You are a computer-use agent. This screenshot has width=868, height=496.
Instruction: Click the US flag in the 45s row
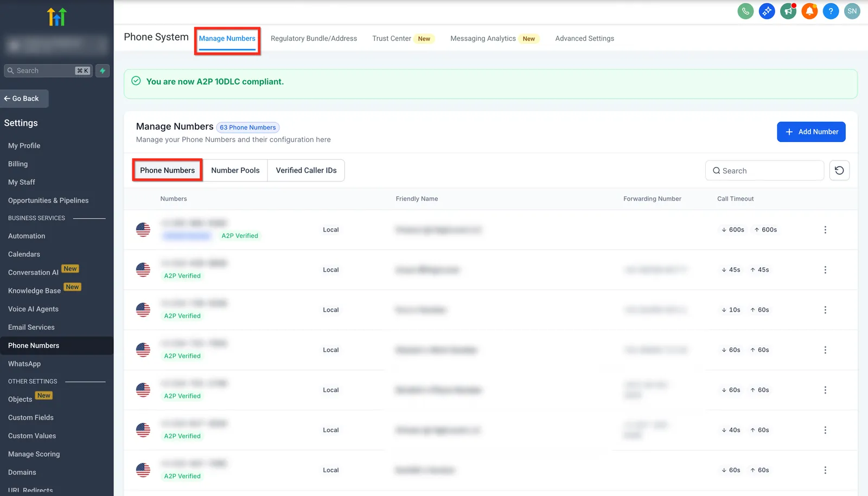pos(143,270)
